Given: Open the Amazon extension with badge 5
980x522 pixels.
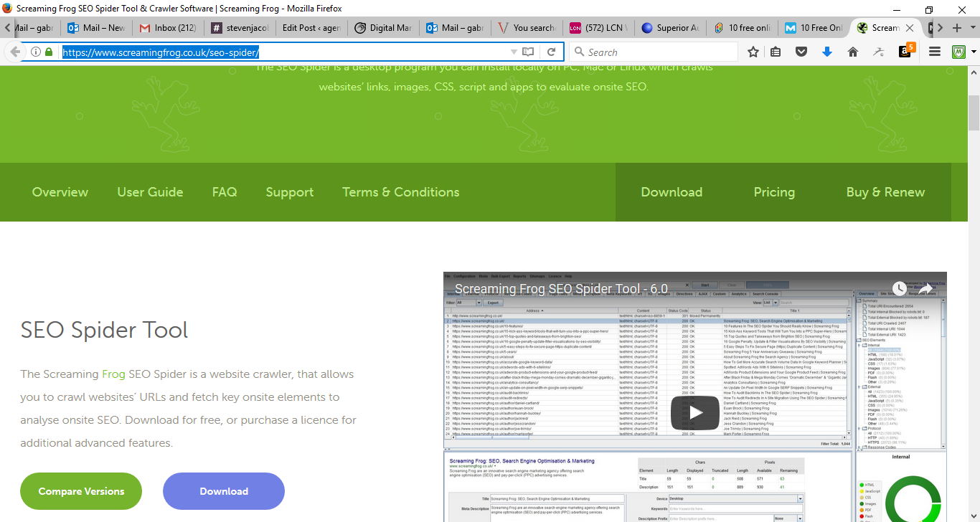Looking at the screenshot, I should coord(906,51).
